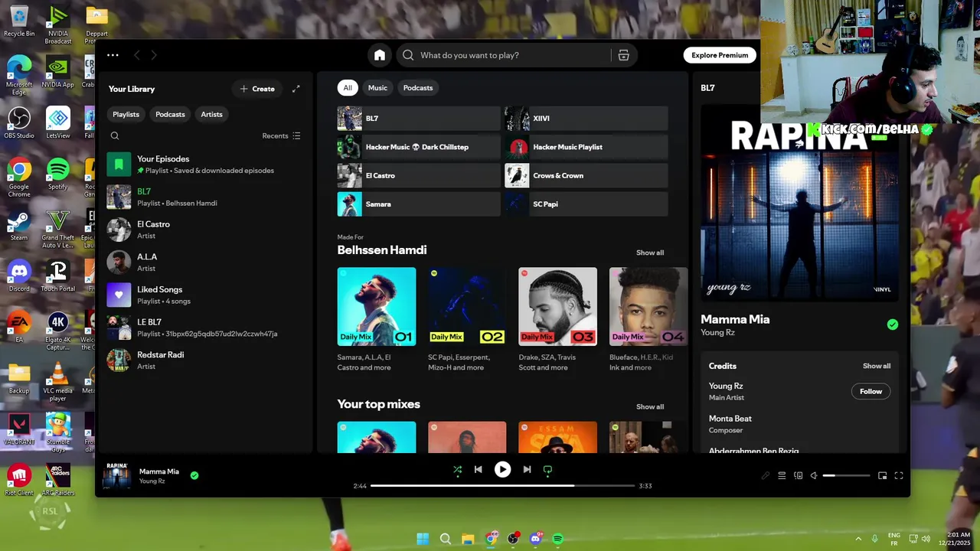Viewport: 980px width, 551px height.
Task: Open BL7 playlist in library sidebar
Action: (206, 197)
